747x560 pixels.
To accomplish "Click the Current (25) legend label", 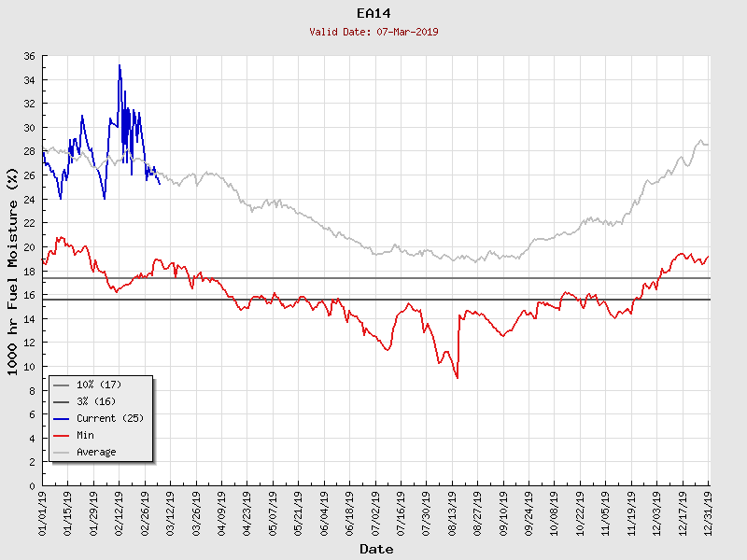I will click(110, 418).
